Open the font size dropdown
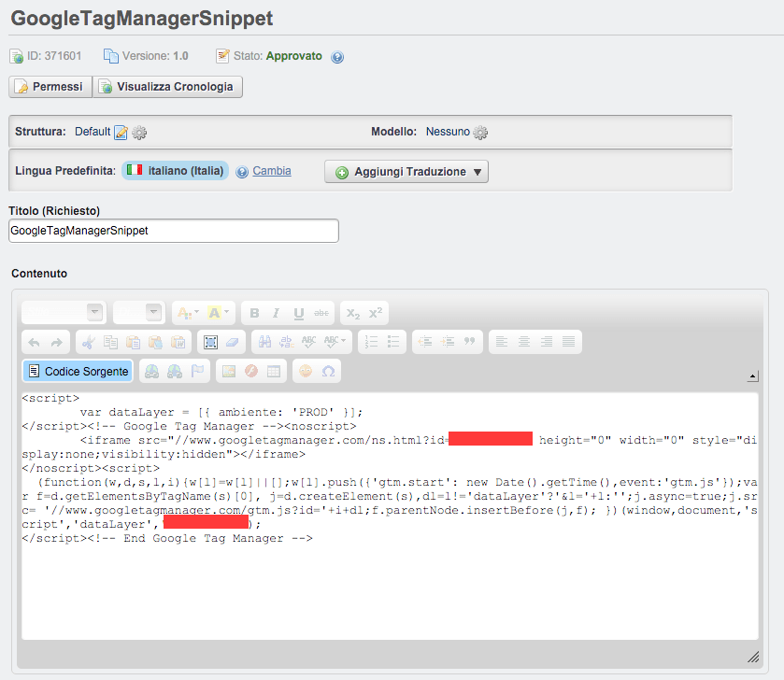Screen dimensions: 784x680 [139, 313]
